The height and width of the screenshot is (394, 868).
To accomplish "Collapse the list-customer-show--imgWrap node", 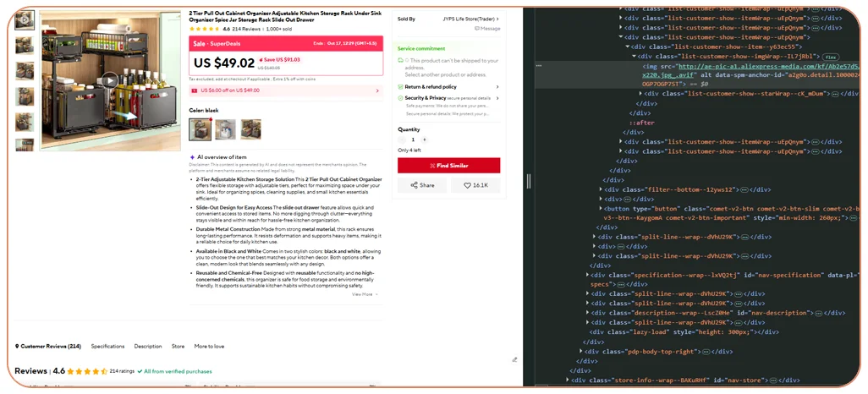I will tap(634, 57).
